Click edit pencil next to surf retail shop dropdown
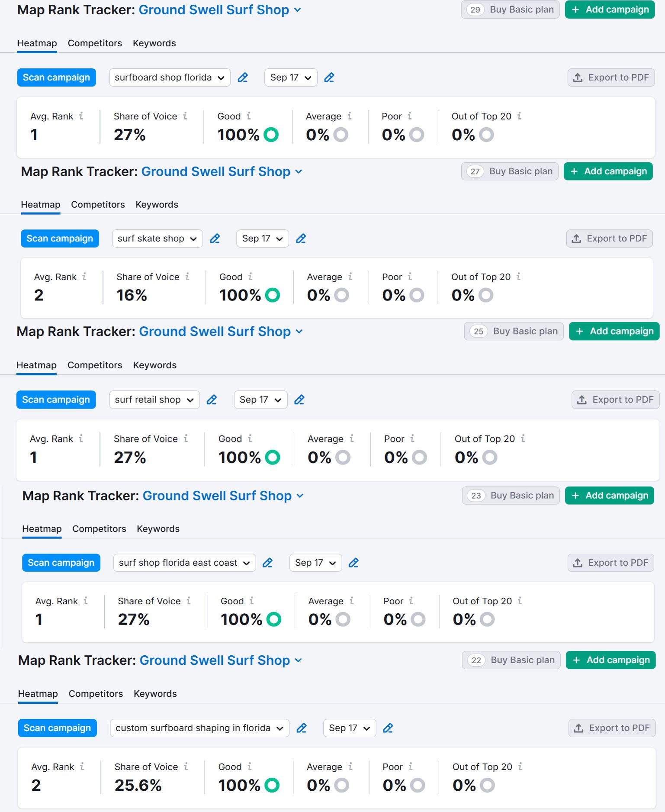The image size is (665, 812). pos(212,400)
